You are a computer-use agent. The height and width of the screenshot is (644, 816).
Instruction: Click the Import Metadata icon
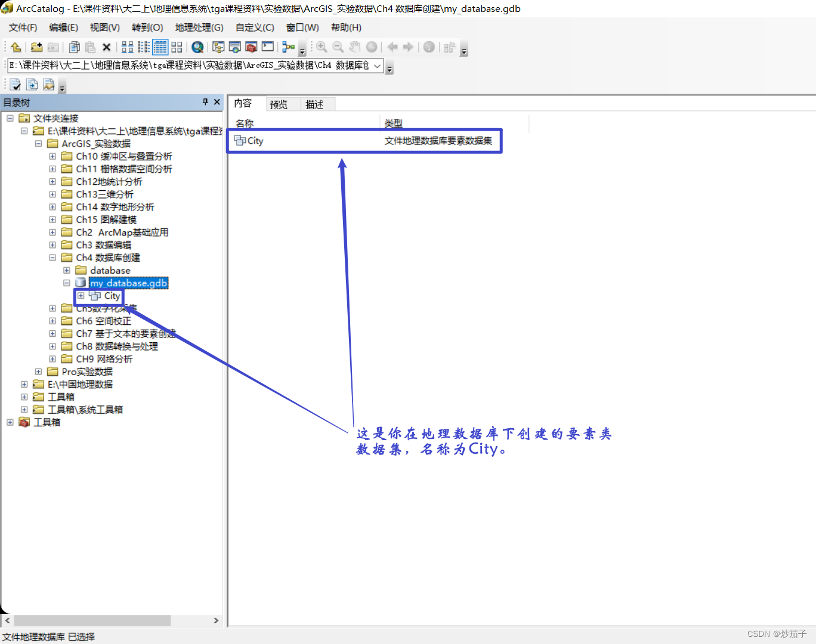point(49,85)
